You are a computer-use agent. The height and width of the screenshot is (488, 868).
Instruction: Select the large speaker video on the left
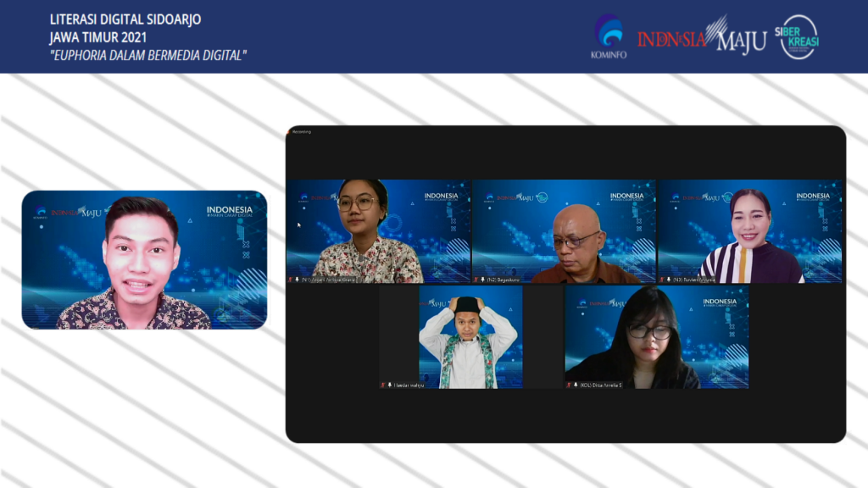click(x=144, y=259)
